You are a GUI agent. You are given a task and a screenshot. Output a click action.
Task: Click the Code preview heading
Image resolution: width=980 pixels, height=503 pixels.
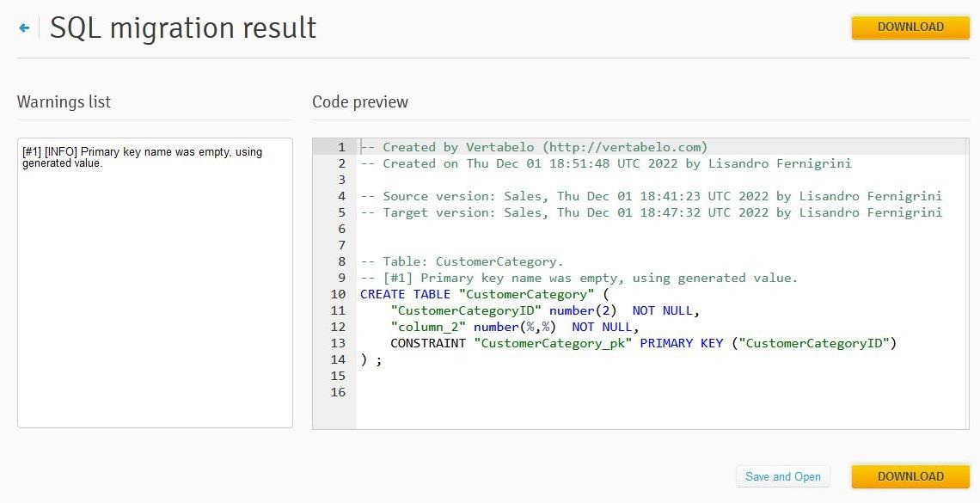click(360, 101)
